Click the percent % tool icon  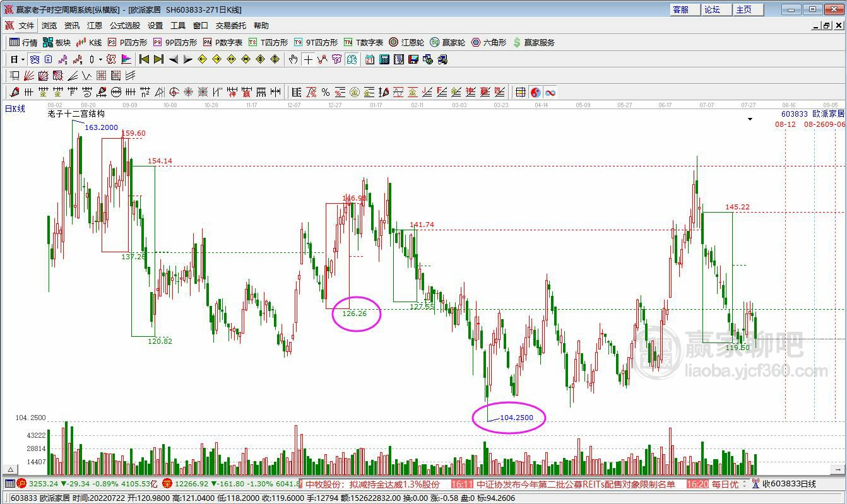326,92
